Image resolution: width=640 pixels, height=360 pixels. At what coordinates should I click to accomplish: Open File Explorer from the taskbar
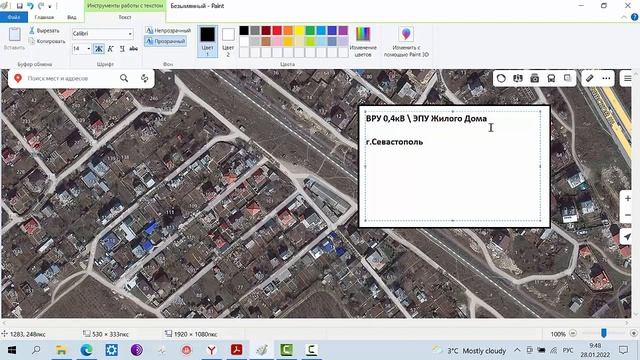(x=61, y=350)
